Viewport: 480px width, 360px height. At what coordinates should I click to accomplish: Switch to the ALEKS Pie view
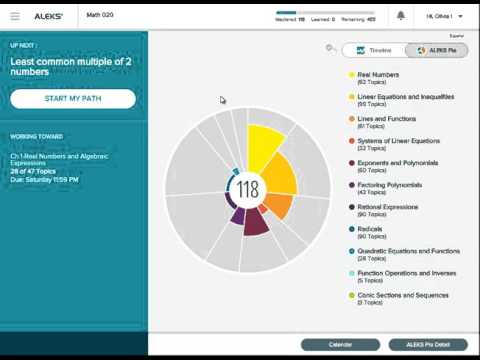click(x=436, y=50)
